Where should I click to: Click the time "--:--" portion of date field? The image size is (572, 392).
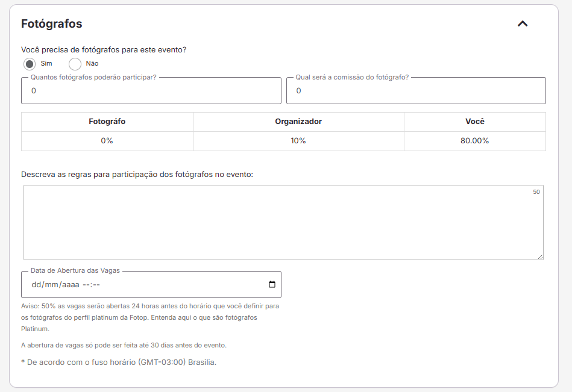[90, 285]
